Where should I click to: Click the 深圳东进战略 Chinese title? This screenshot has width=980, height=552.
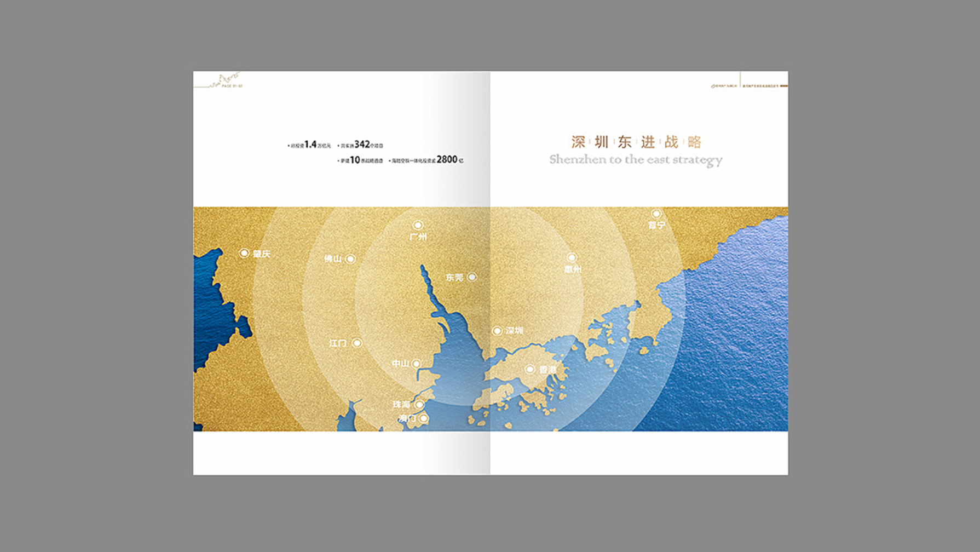(x=636, y=142)
